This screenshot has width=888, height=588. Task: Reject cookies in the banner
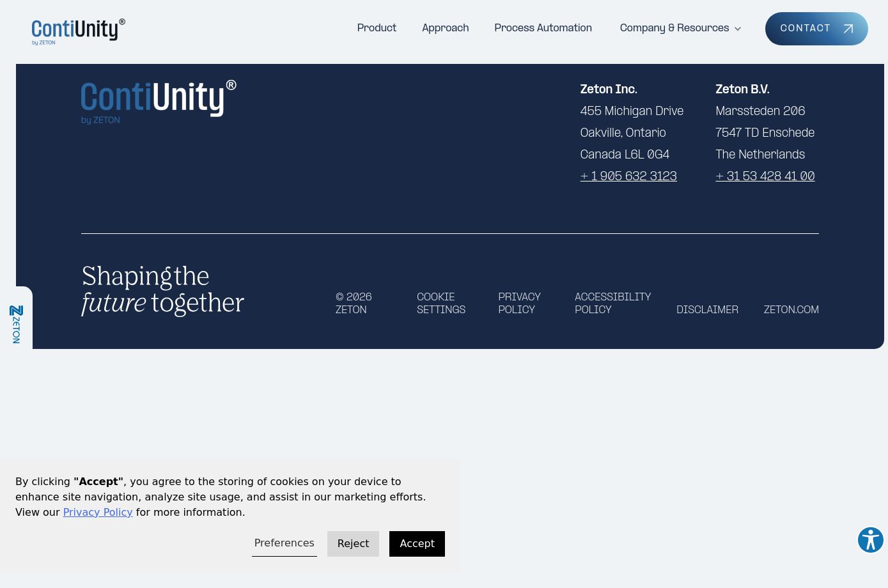[x=353, y=544]
